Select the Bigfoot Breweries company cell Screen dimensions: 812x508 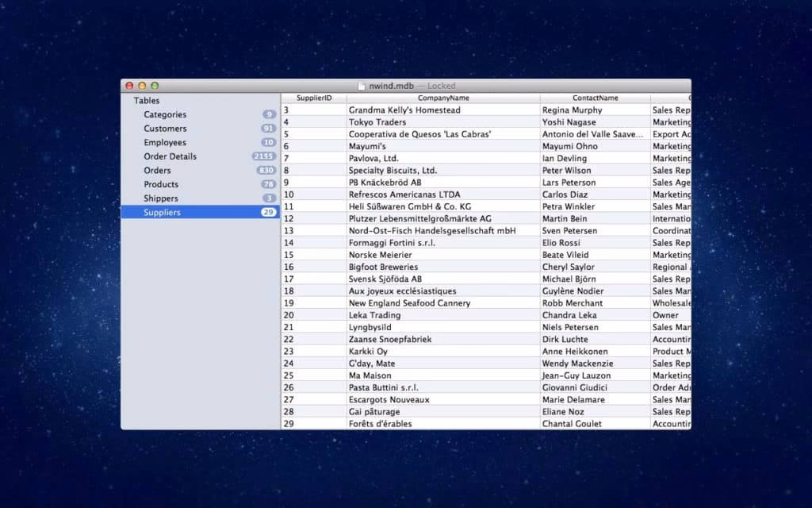(x=383, y=267)
